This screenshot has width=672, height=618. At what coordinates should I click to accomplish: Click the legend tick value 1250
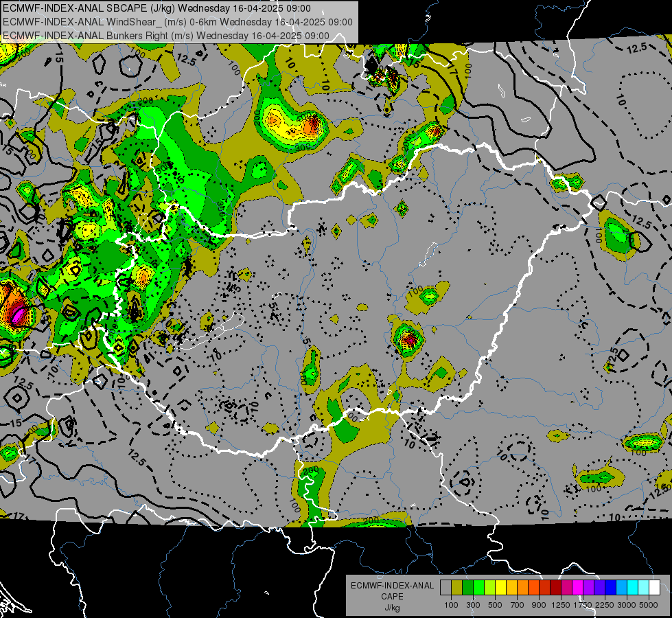pos(561,605)
